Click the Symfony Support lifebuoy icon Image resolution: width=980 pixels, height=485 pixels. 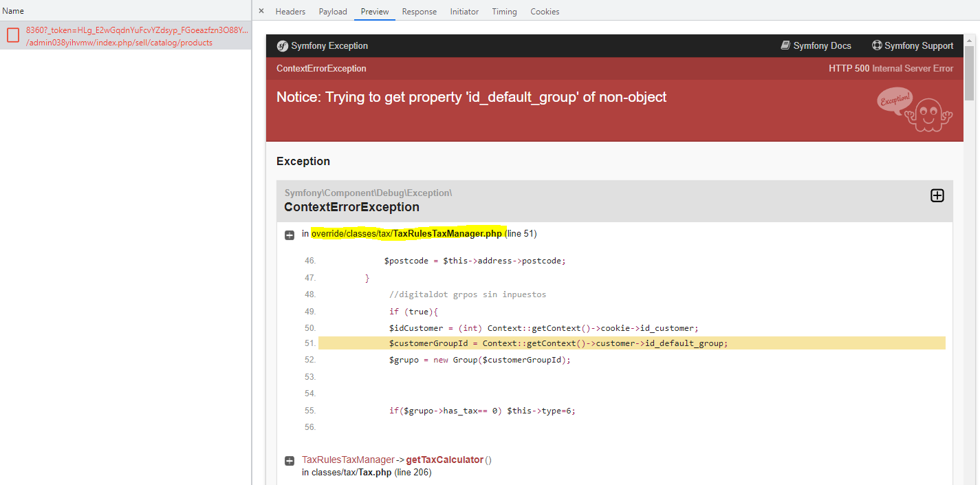(877, 45)
